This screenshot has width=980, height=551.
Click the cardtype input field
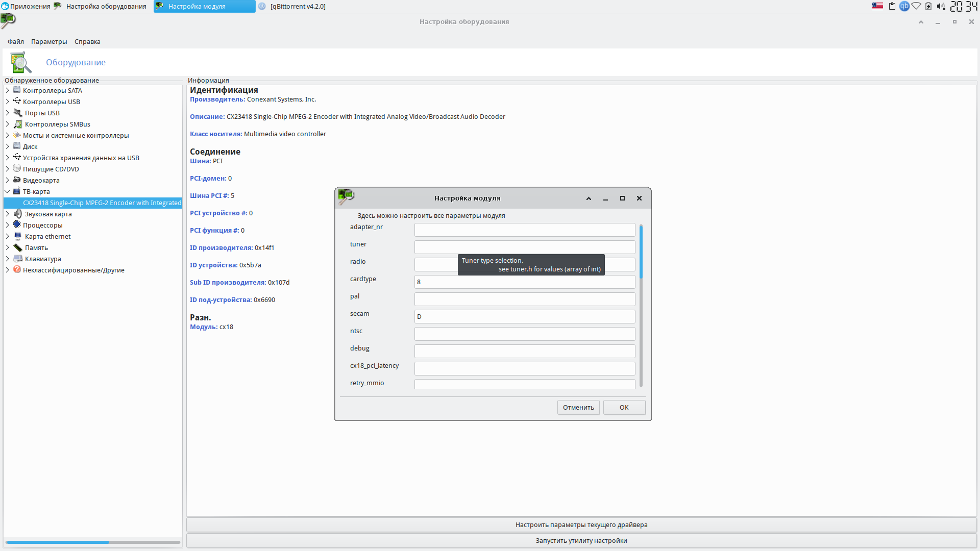pyautogui.click(x=524, y=282)
